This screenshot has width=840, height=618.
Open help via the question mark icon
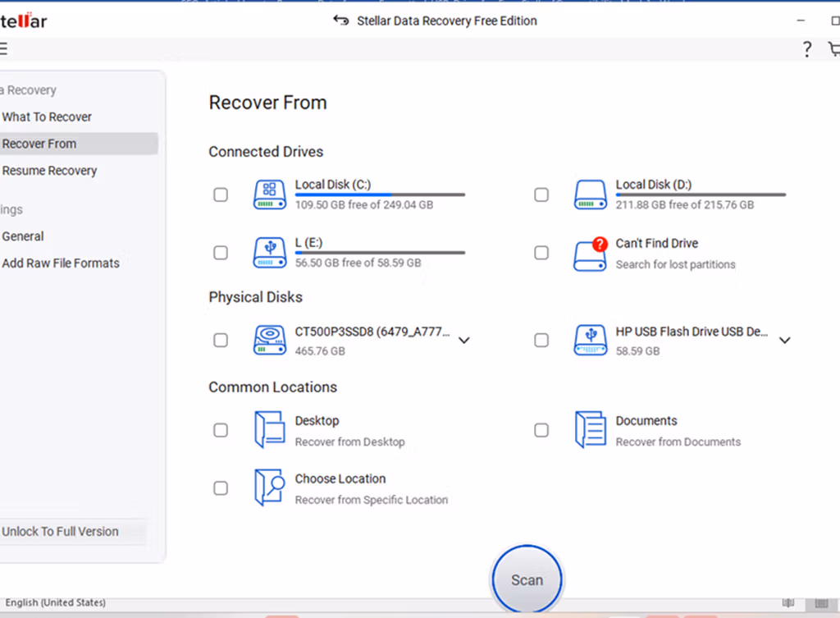[807, 49]
